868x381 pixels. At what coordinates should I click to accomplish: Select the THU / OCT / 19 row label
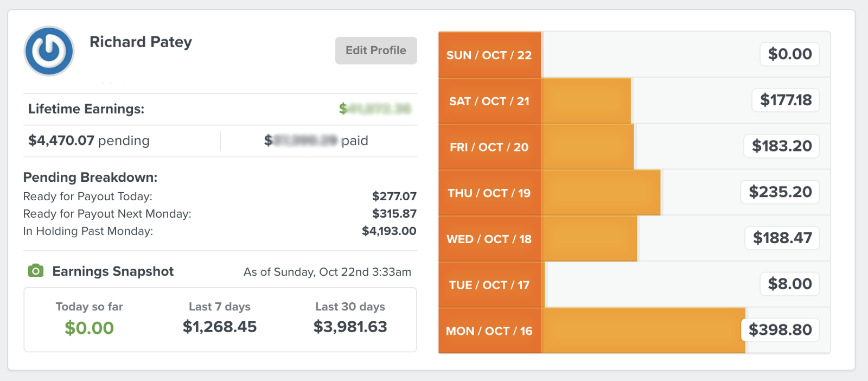tap(489, 193)
